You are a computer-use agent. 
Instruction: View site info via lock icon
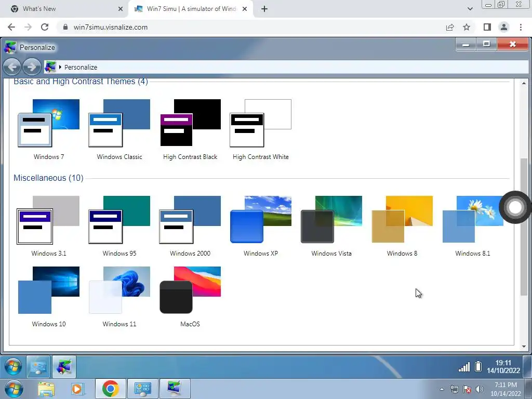(x=65, y=27)
